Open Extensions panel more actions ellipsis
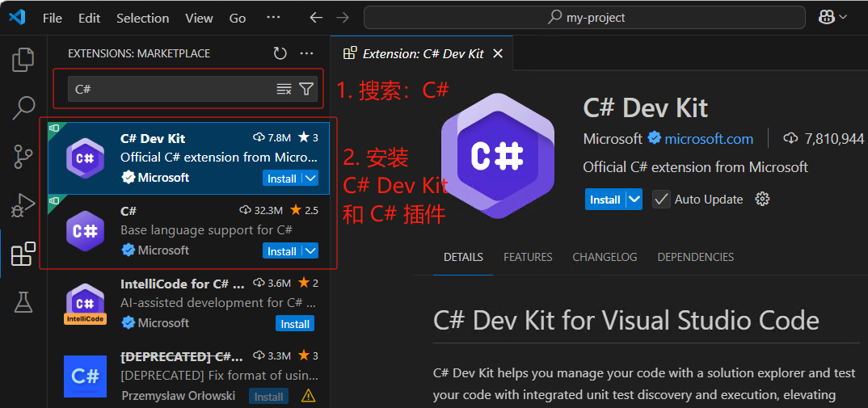The image size is (868, 408). (x=306, y=53)
